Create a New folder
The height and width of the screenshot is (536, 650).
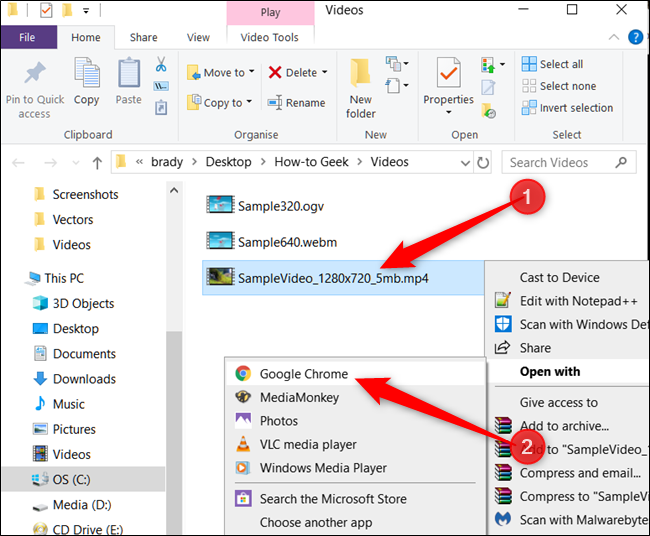pos(361,89)
